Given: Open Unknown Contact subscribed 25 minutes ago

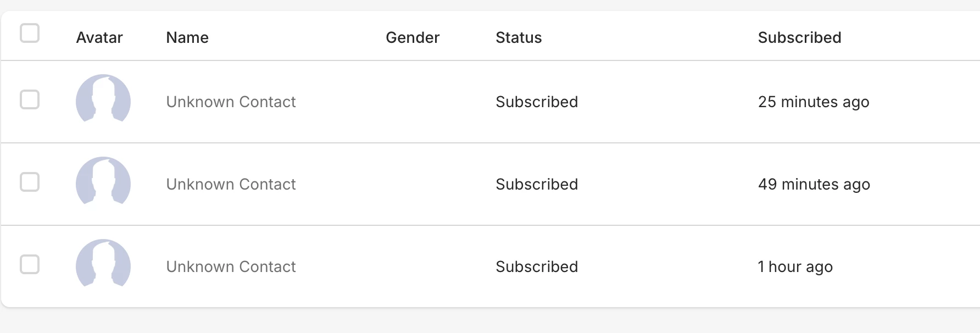Looking at the screenshot, I should pyautogui.click(x=231, y=102).
